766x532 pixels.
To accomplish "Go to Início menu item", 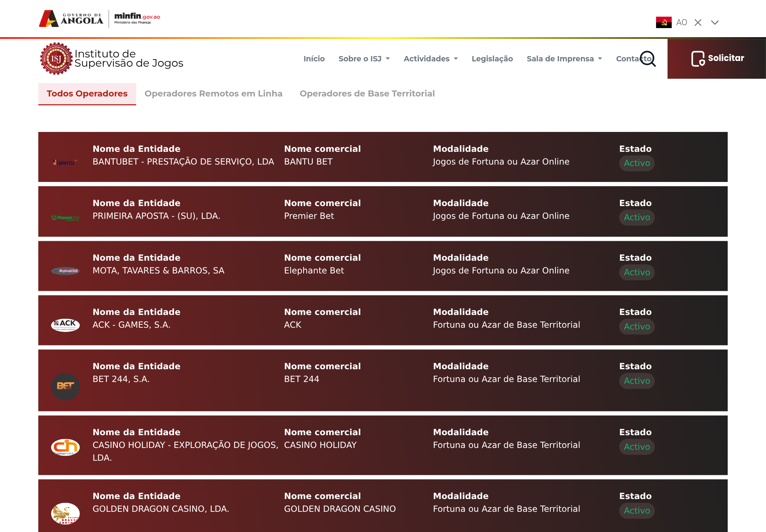I will tap(314, 59).
